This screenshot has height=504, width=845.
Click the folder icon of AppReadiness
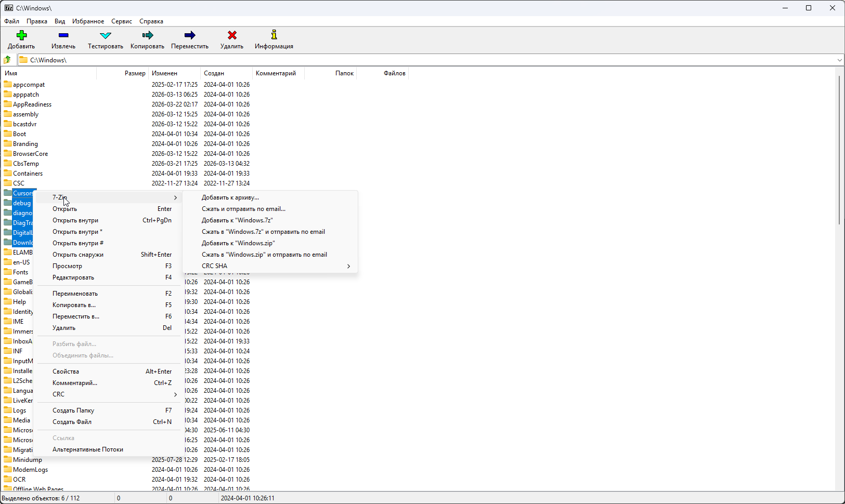8,104
